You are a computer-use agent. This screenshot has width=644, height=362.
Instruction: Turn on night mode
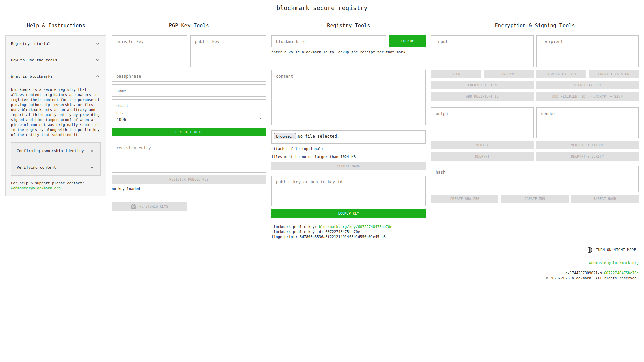(615, 250)
